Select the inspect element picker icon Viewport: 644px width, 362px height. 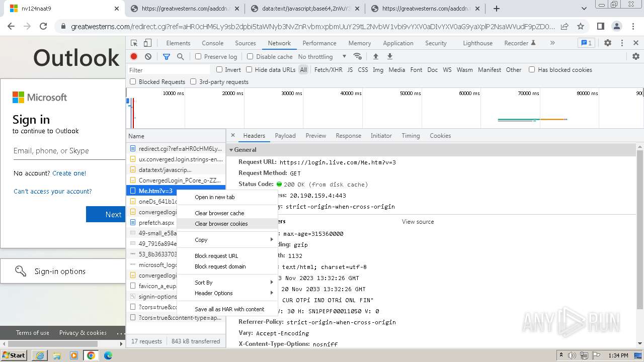coord(134,43)
